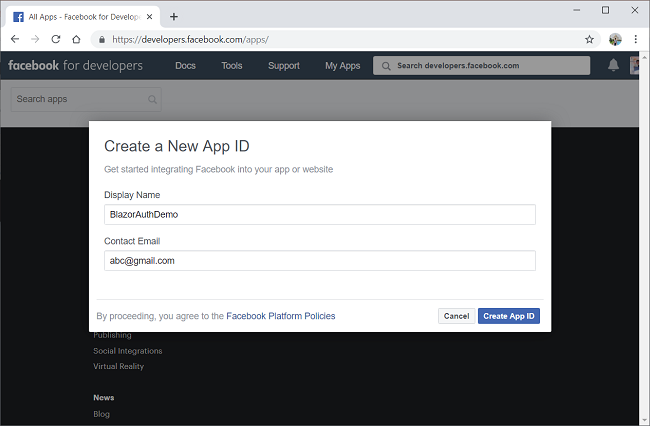Click the Search developers.facebook.com box
Viewport: 650px width, 426px height.
tap(469, 66)
